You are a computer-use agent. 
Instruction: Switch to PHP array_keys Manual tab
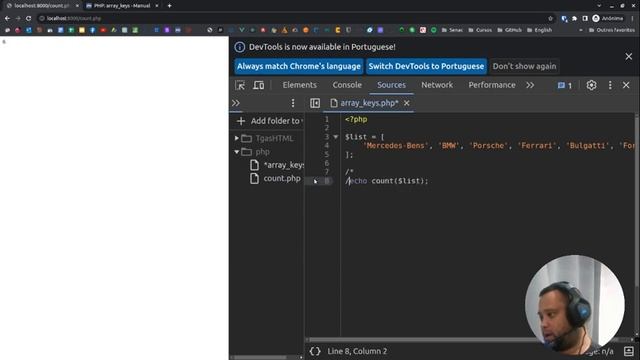tap(122, 6)
